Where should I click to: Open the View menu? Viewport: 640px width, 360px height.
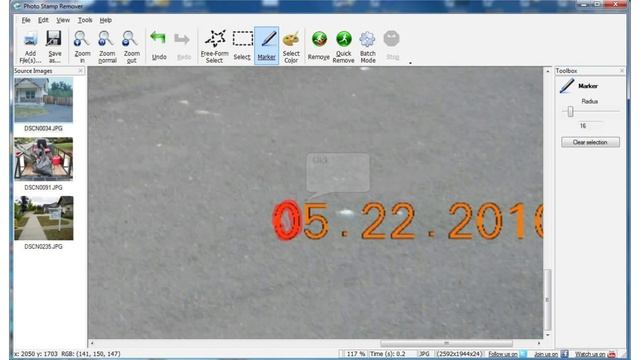63,20
